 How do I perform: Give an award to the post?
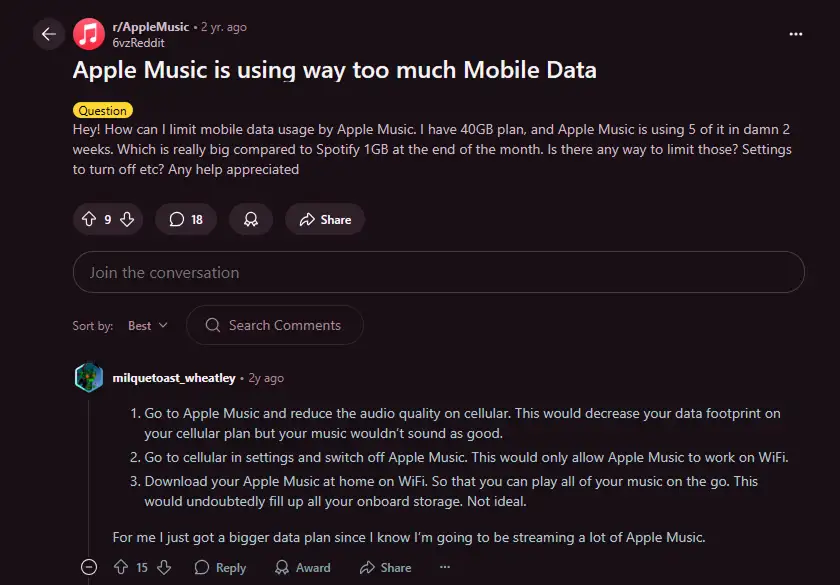[x=251, y=219]
